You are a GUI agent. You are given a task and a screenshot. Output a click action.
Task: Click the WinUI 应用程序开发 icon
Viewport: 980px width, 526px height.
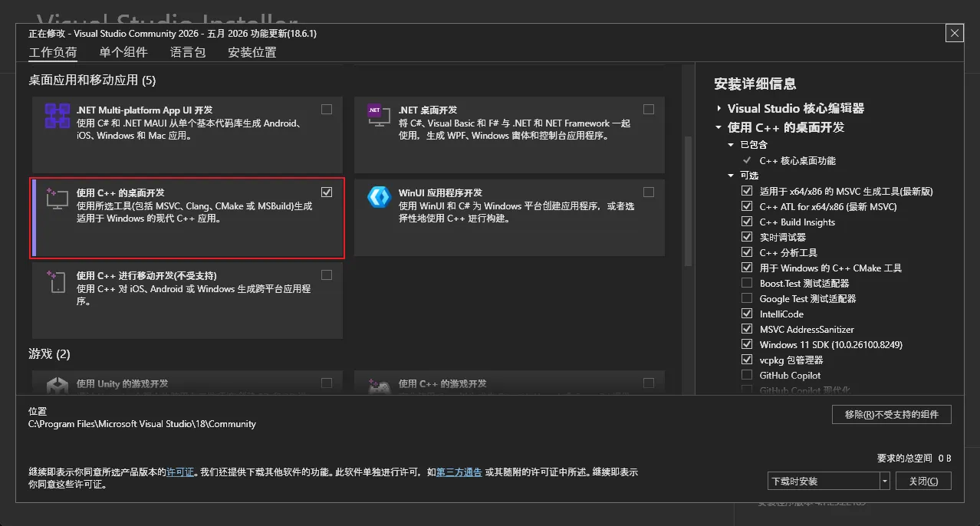pos(379,197)
